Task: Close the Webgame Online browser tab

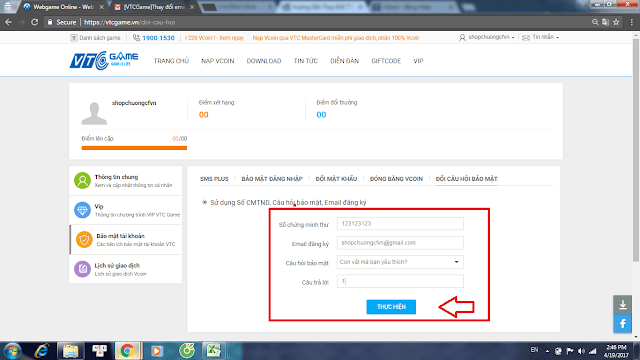Action: point(102,7)
